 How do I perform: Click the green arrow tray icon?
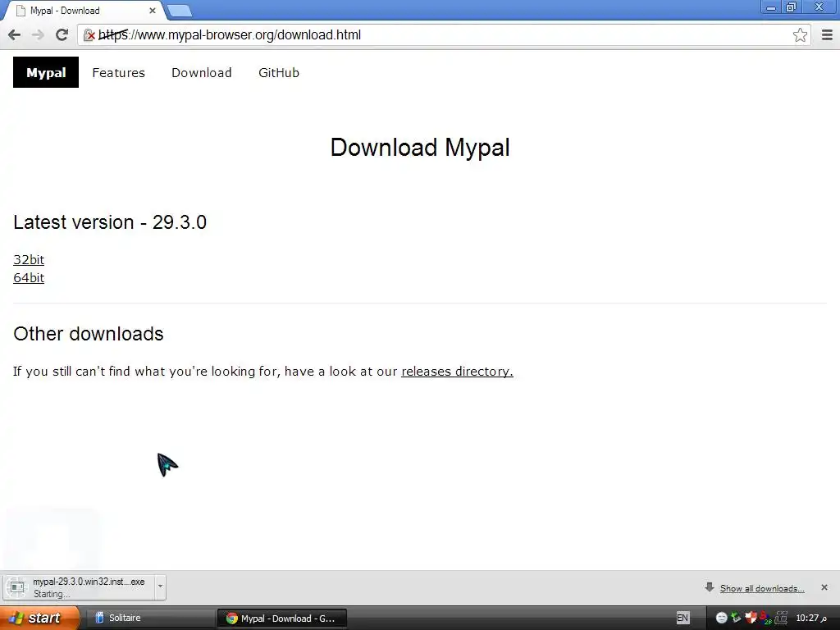(736, 618)
